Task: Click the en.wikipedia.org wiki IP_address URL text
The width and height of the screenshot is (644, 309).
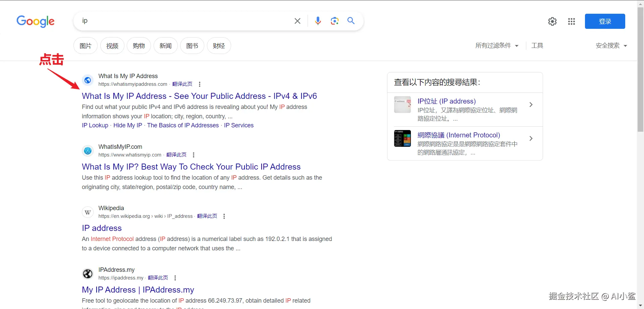Action: [x=146, y=216]
